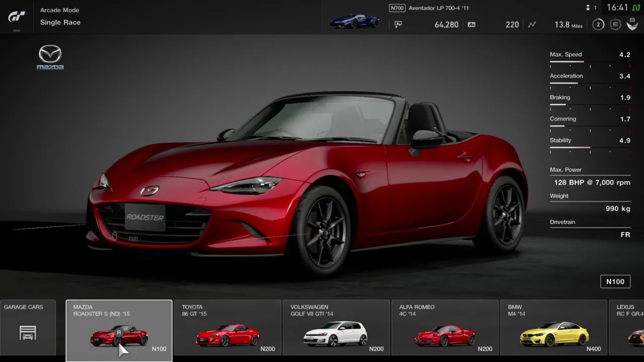Image resolution: width=644 pixels, height=362 pixels.
Task: Click the 128 BHP @ 7,000 rpm value
Action: (x=592, y=183)
